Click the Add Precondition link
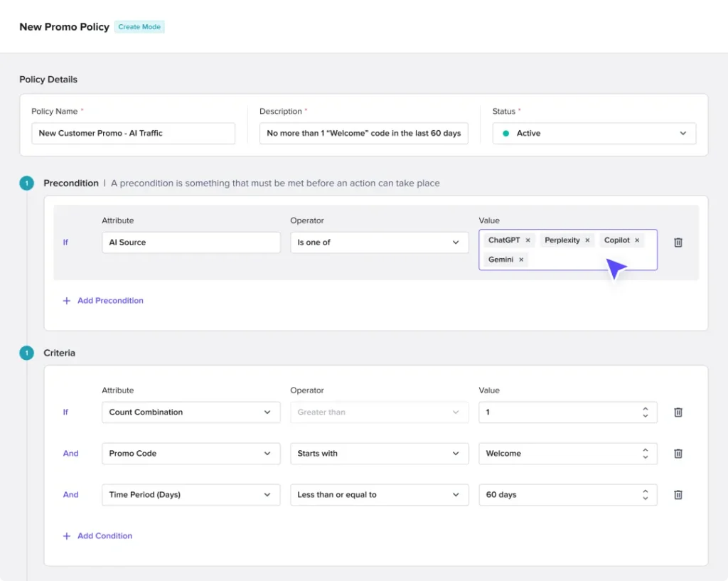 [110, 301]
